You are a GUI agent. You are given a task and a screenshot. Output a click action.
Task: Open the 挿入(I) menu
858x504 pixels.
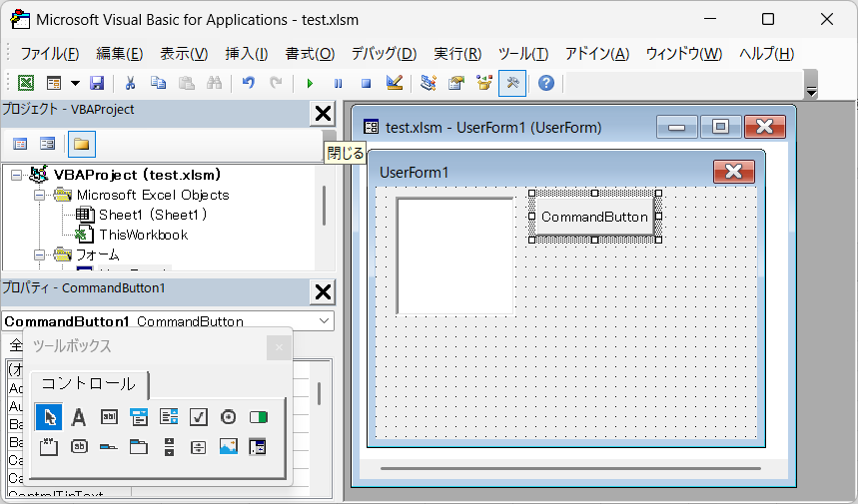(x=247, y=54)
